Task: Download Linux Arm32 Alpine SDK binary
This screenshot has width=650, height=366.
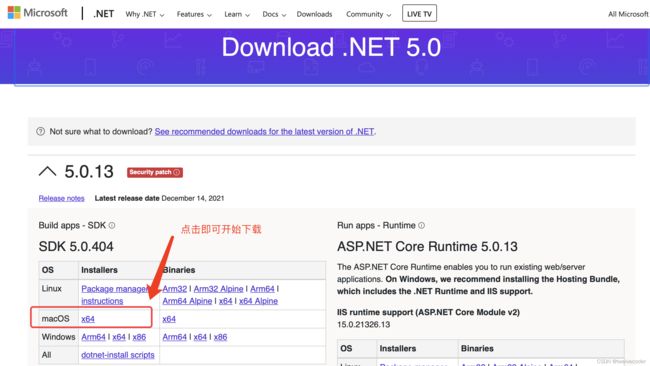Action: (x=218, y=288)
